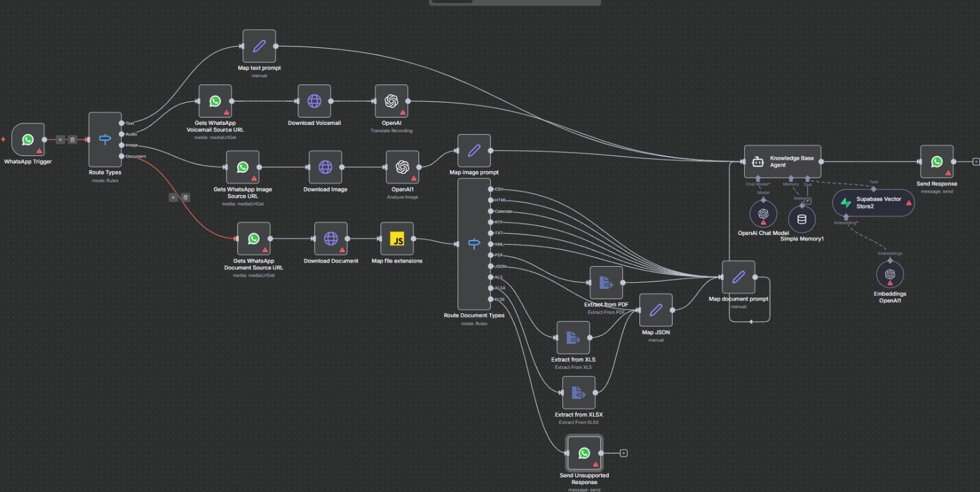The image size is (980, 492).
Task: Click the Embeddings OpenAI1 label text
Action: click(x=890, y=297)
